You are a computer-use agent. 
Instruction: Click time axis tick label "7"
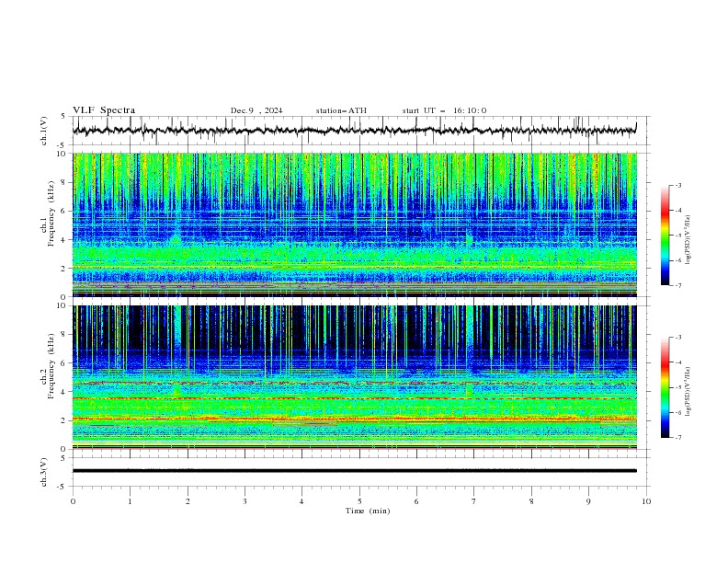474,501
